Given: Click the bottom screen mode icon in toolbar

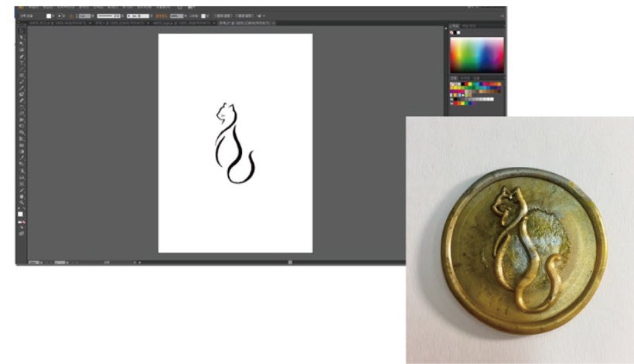Looking at the screenshot, I should (21, 233).
